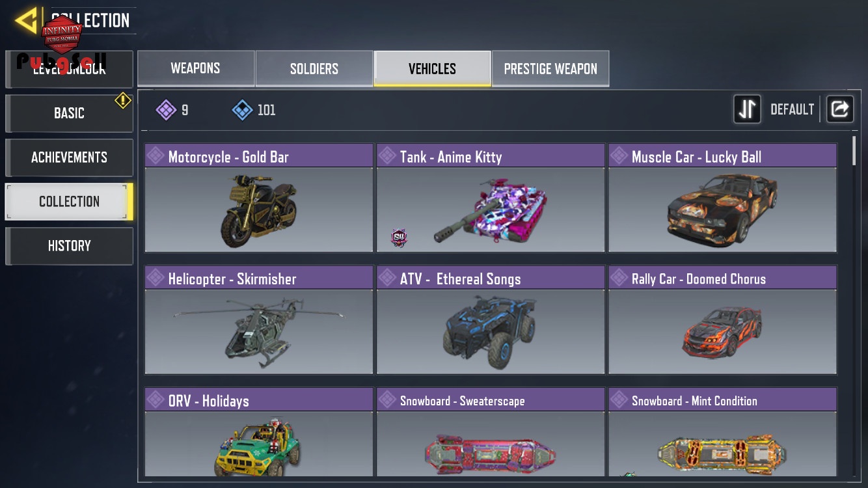Click the share icon next to Default
The height and width of the screenshot is (488, 868).
click(x=840, y=109)
